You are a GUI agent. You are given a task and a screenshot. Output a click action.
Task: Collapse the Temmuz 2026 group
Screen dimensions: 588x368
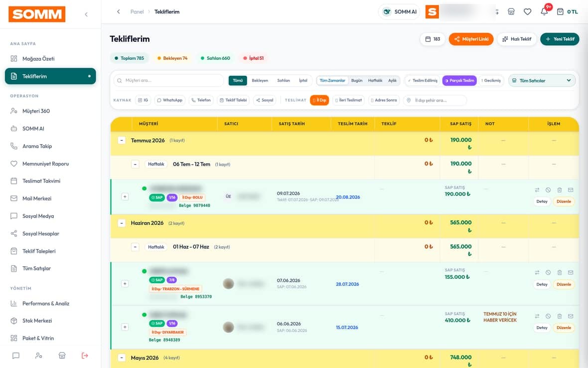tap(122, 140)
